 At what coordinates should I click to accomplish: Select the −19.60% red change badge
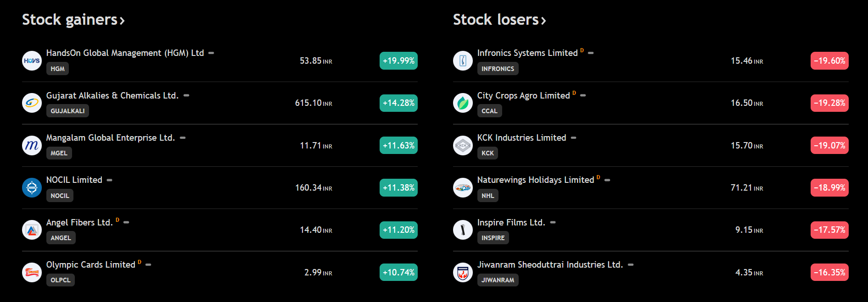click(x=829, y=60)
